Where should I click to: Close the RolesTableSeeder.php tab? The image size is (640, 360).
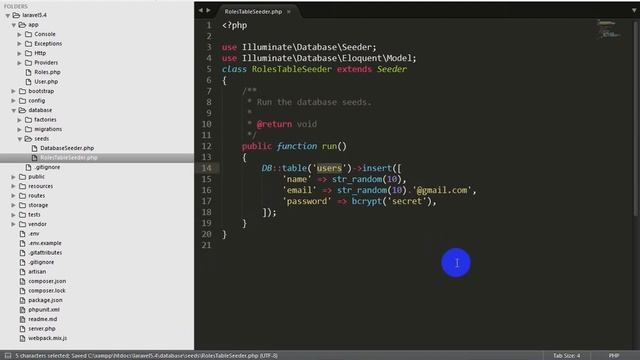[289, 12]
